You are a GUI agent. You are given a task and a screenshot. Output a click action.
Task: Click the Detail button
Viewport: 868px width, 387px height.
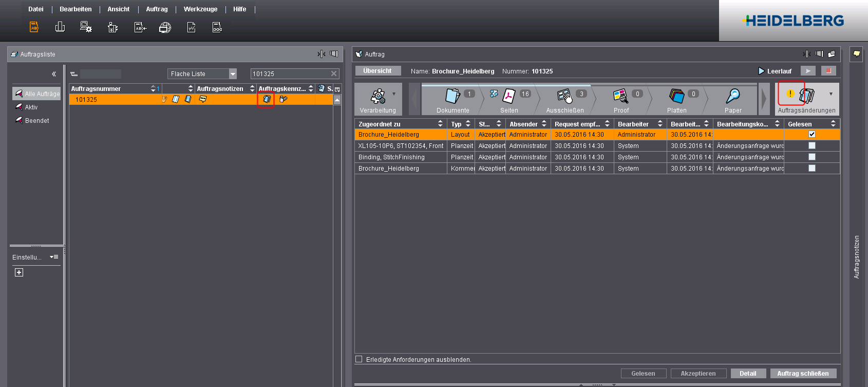point(748,374)
